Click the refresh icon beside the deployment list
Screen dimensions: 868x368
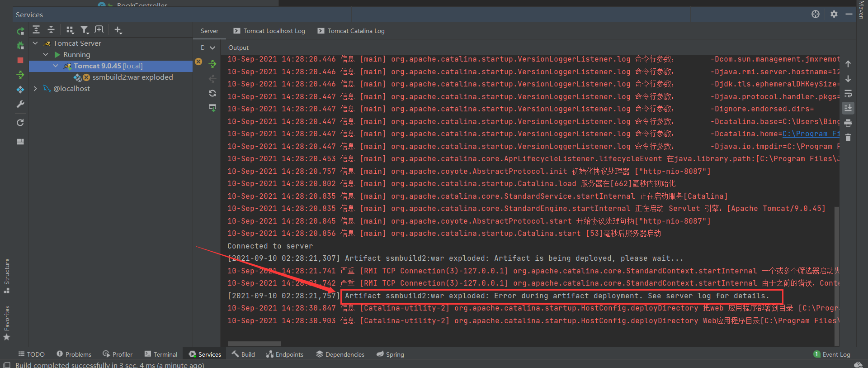click(x=212, y=93)
